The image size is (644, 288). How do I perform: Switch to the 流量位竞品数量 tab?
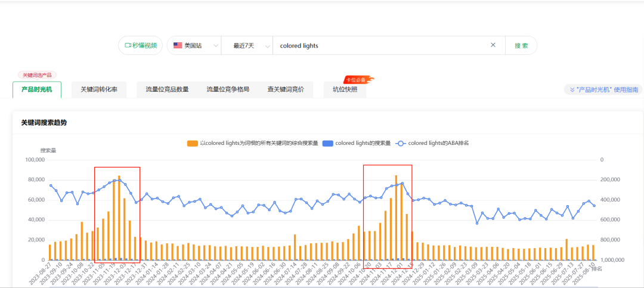(167, 89)
